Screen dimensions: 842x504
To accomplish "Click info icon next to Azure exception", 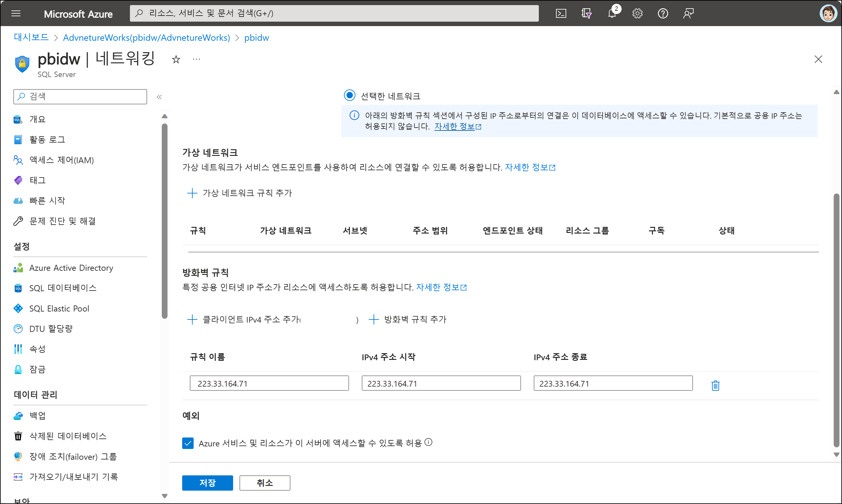I will click(429, 442).
